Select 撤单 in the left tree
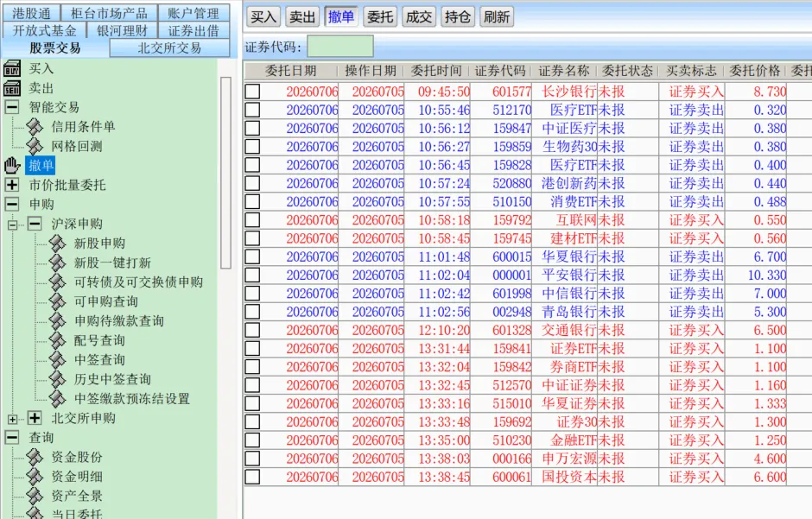 41,166
